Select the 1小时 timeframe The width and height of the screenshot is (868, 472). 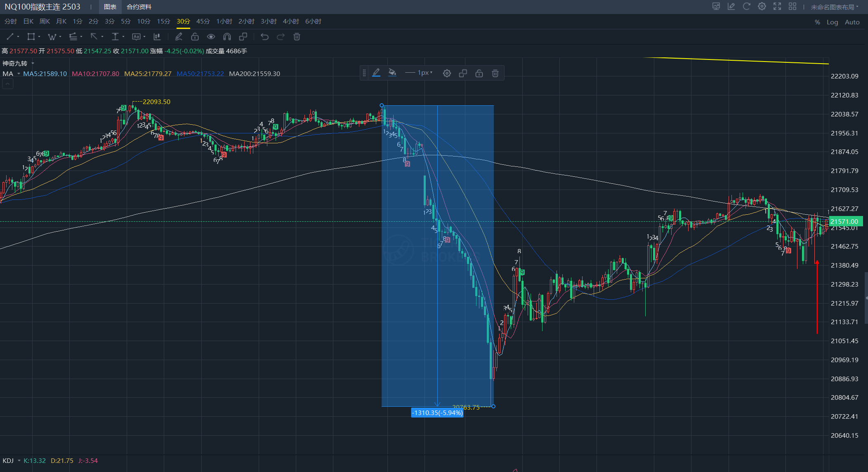[224, 21]
